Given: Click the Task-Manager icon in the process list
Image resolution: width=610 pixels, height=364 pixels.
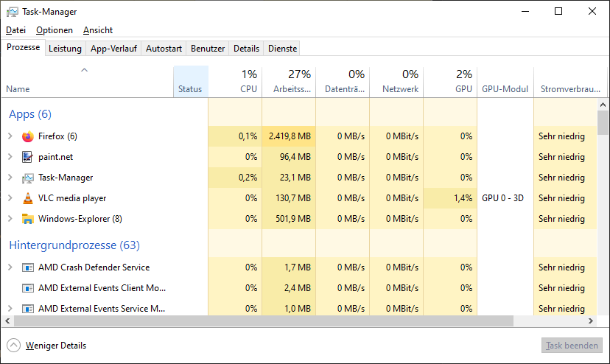Looking at the screenshot, I should (27, 178).
